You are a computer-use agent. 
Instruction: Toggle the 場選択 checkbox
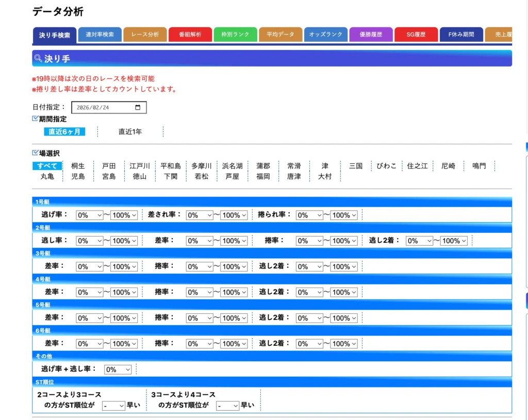[34, 157]
